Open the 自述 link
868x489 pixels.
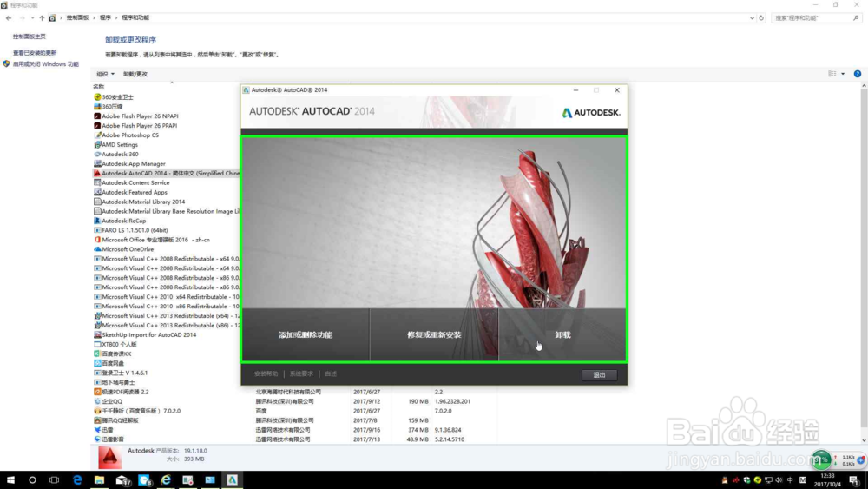(x=331, y=373)
